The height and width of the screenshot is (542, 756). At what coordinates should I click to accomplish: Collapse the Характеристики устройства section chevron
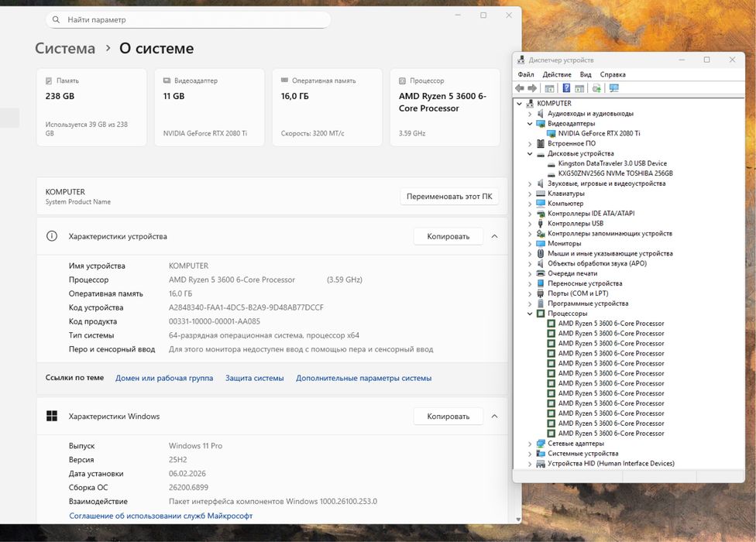[495, 236]
